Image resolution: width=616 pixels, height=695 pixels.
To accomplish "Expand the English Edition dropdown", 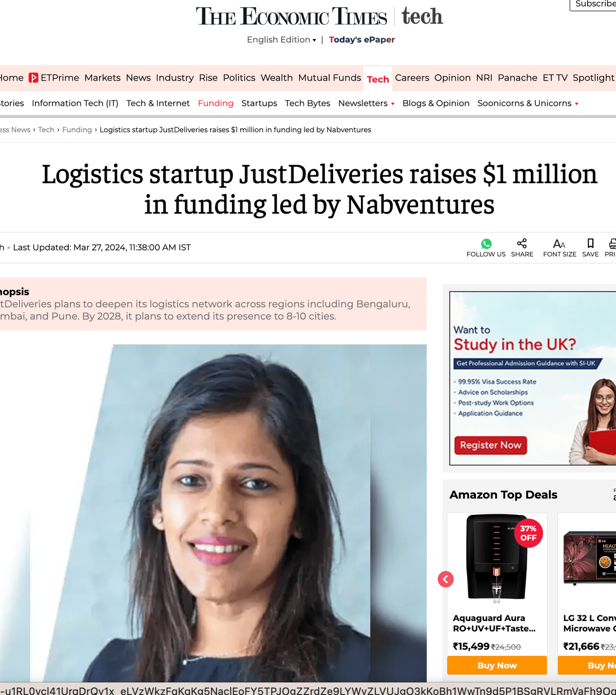I will tap(281, 40).
